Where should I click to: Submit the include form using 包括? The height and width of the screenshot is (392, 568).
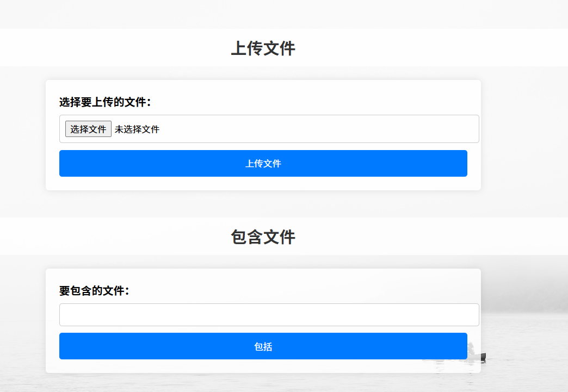pos(263,346)
